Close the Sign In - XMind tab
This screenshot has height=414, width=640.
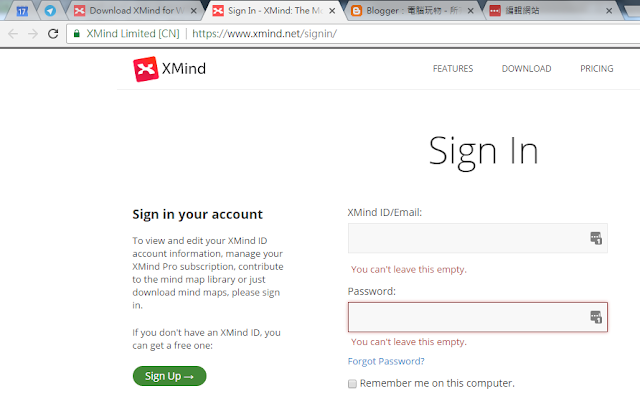[332, 11]
